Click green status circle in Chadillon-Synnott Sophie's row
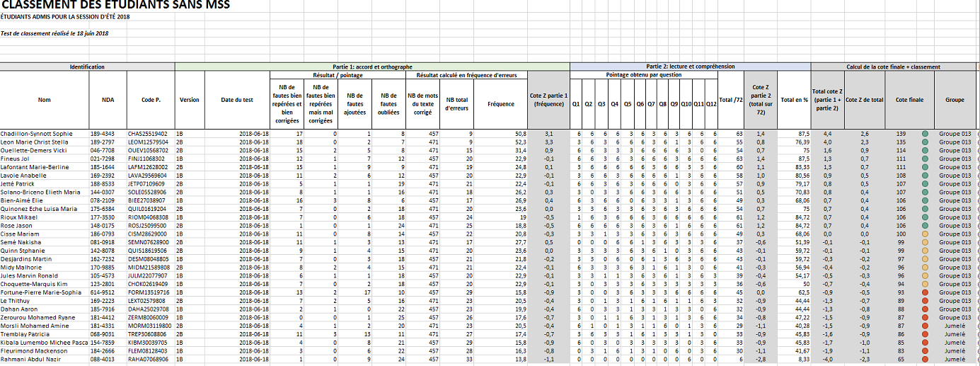Screen dimensions: 980x366 pos(924,133)
